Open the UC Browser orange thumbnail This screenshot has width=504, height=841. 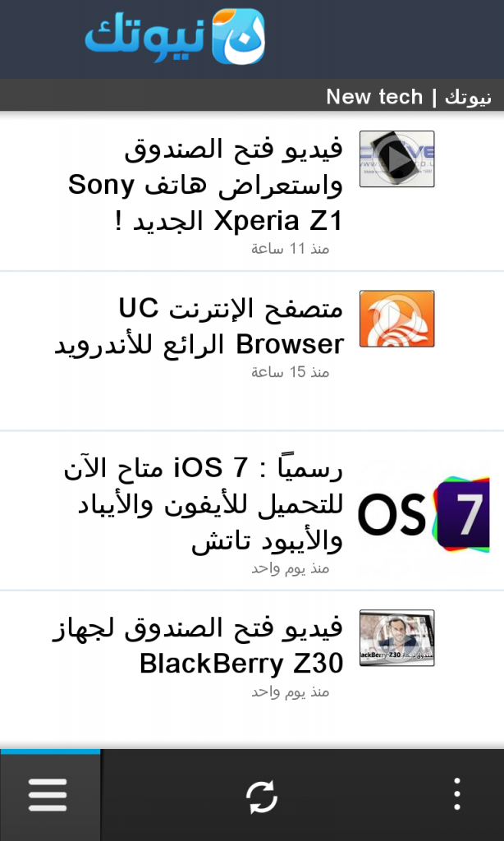pyautogui.click(x=396, y=319)
